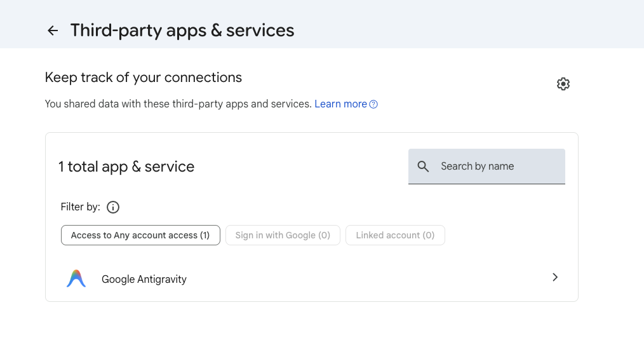The width and height of the screenshot is (644, 354).
Task: Open the Learn more link
Action: 340,104
